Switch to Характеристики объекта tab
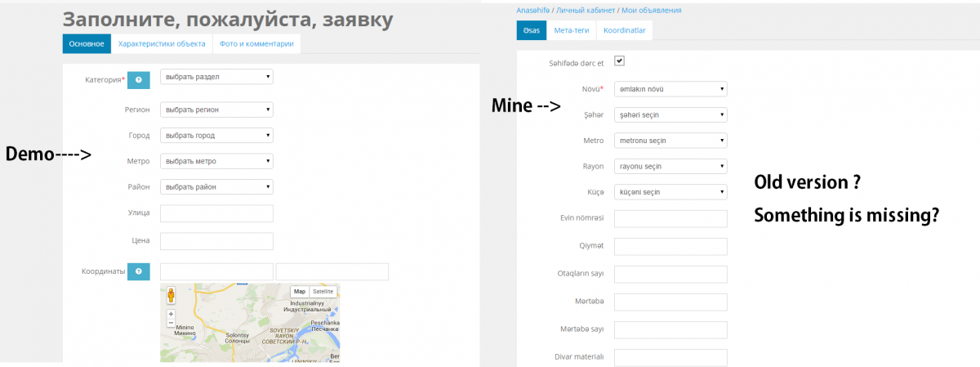 coord(162,44)
